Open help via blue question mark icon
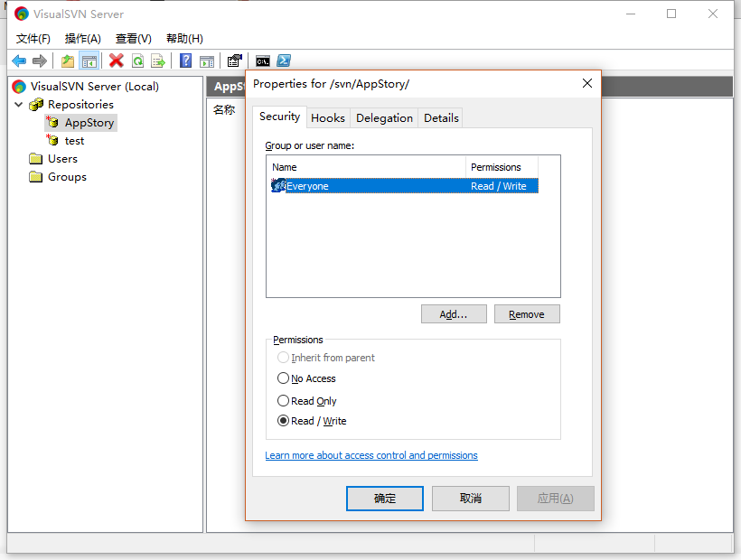 [186, 61]
